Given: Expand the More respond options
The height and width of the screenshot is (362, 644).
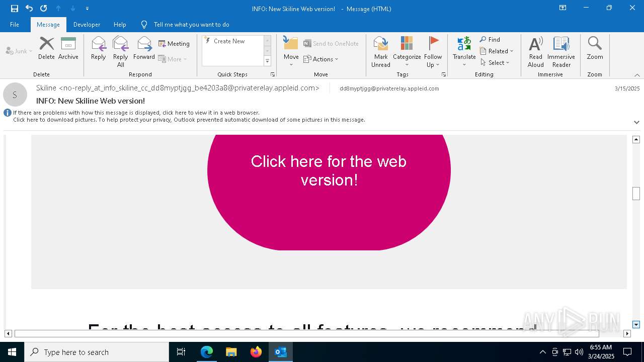Looking at the screenshot, I should coord(173,59).
